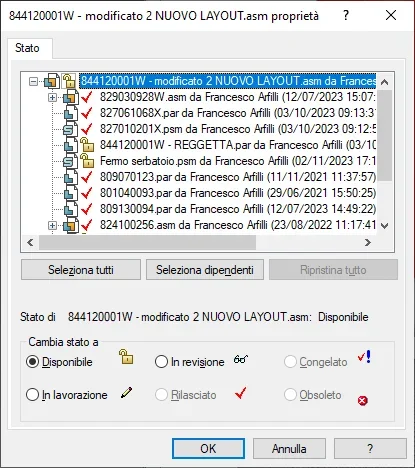415x468 pixels.
Task: Click part icon of 827061068X.par
Action: (71, 113)
